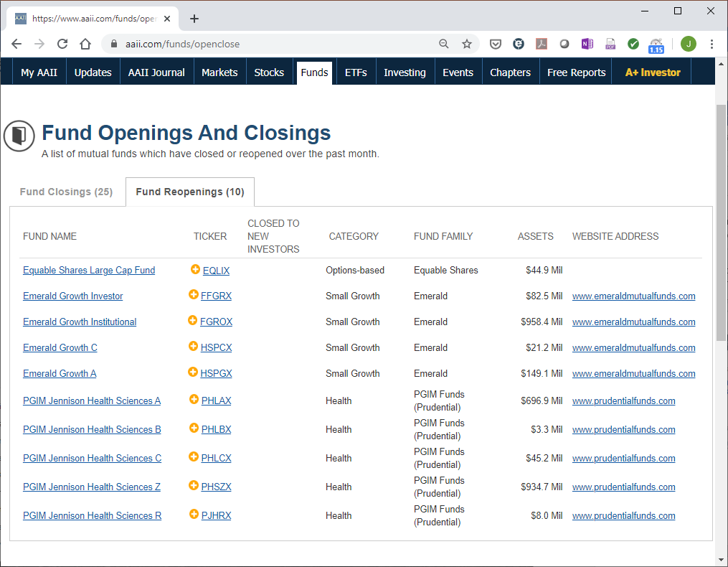Open the browser home page
Viewport: 728px width, 567px height.
pos(85,44)
